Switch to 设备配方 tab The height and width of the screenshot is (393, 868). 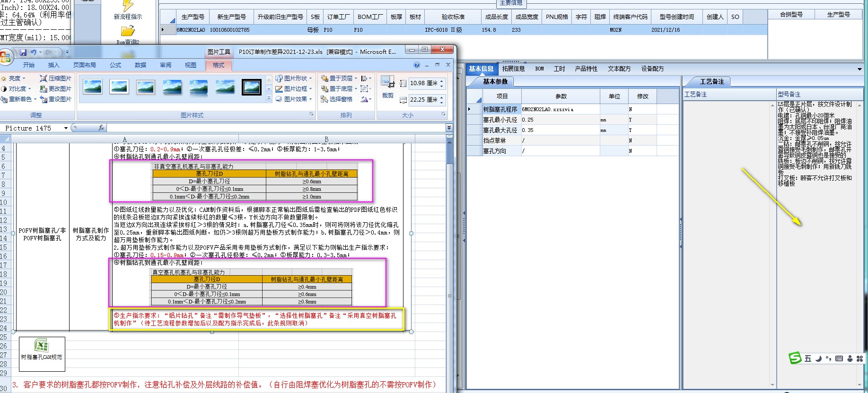(x=652, y=69)
